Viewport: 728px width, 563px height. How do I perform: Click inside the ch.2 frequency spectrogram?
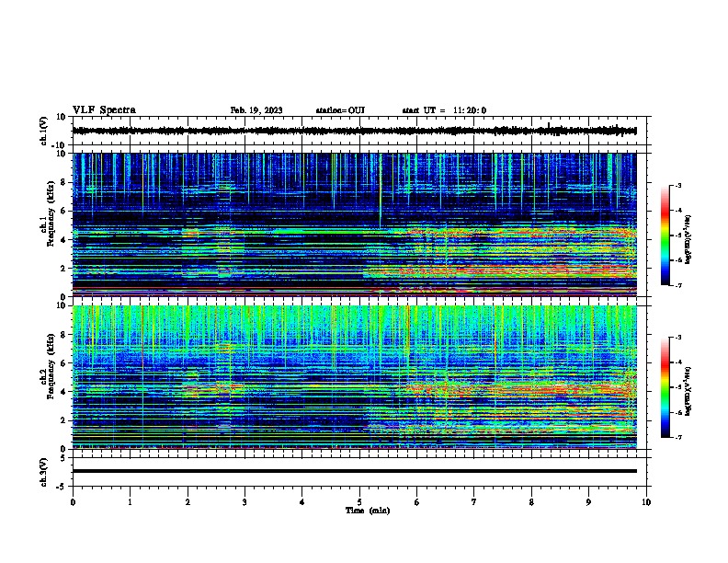point(354,377)
